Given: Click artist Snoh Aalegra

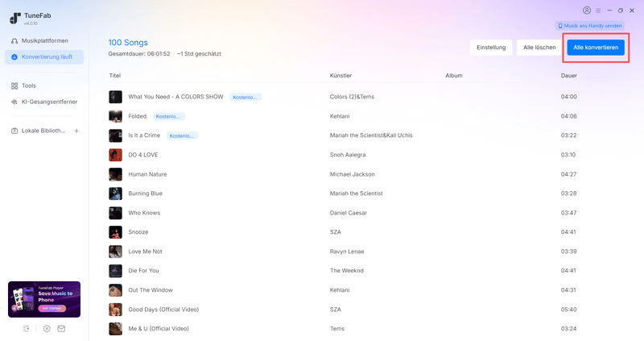Looking at the screenshot, I should [348, 155].
